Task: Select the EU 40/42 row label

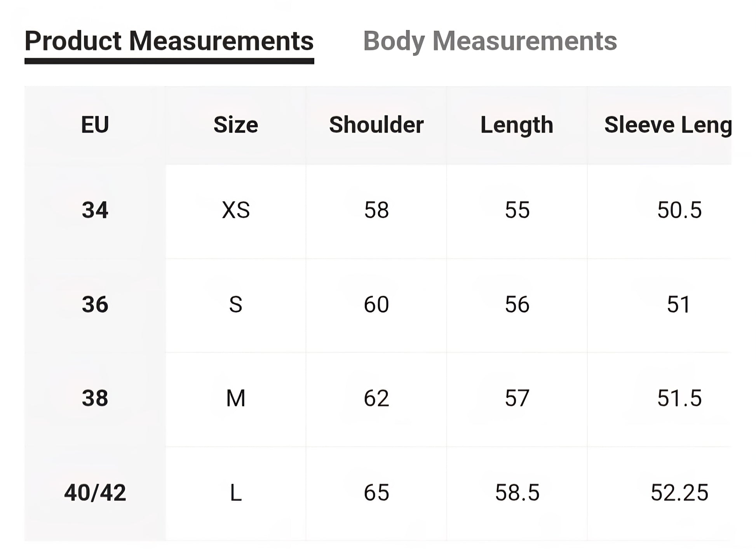Action: click(95, 493)
